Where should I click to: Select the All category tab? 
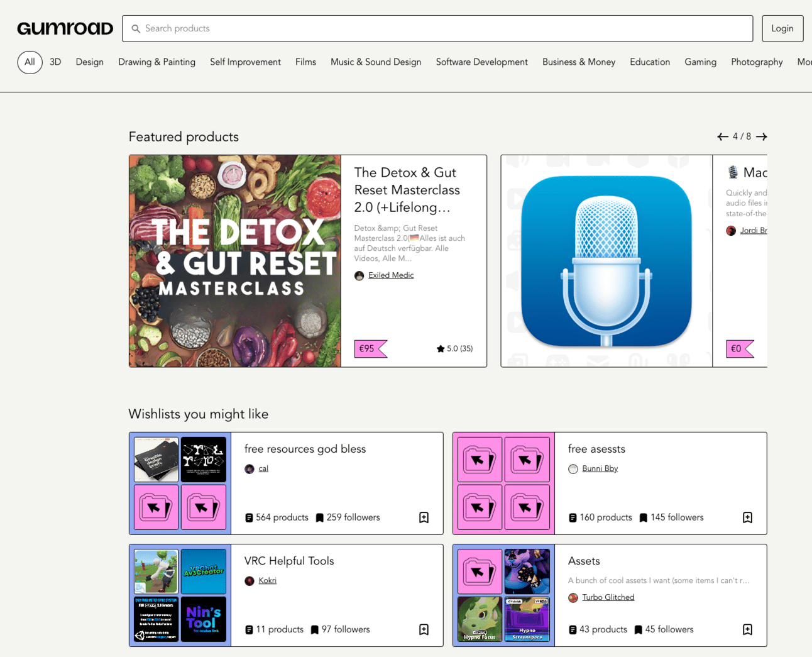pyautogui.click(x=30, y=62)
